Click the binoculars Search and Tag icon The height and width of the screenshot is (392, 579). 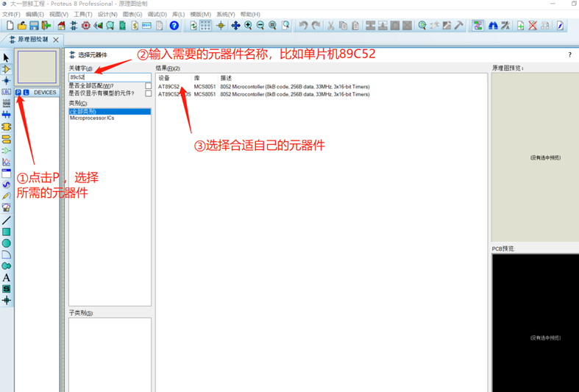pos(493,26)
